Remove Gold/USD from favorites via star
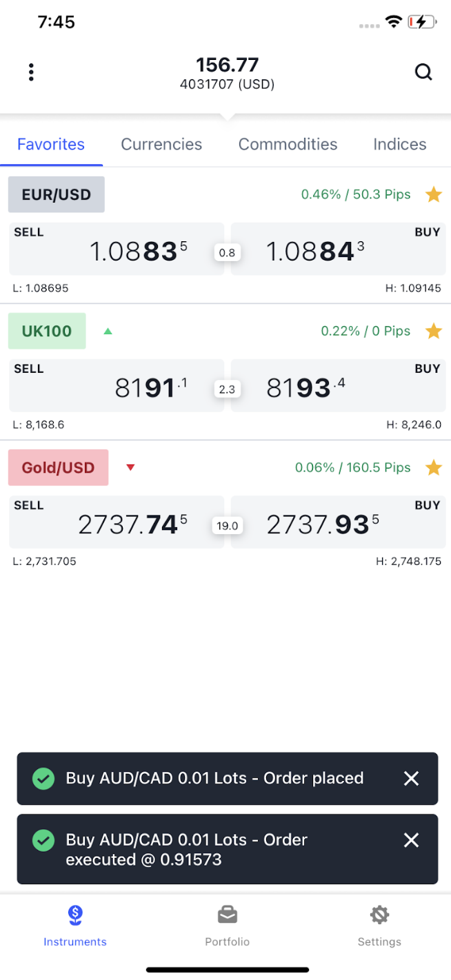451x980 pixels. pyautogui.click(x=433, y=468)
